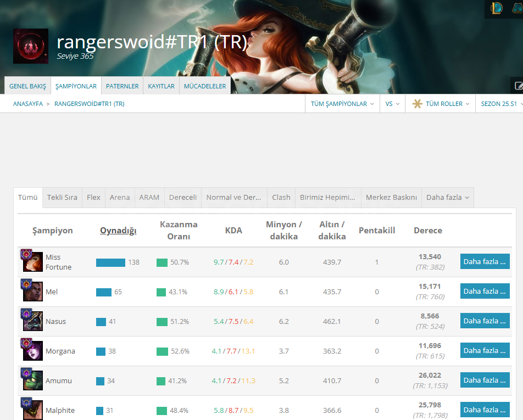Click Daha fazla button for Nasus
Viewport: 523px width, 420px height.
485,321
